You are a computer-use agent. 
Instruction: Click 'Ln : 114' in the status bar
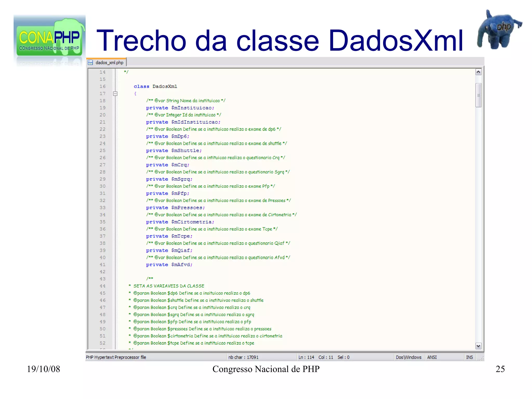(306, 357)
